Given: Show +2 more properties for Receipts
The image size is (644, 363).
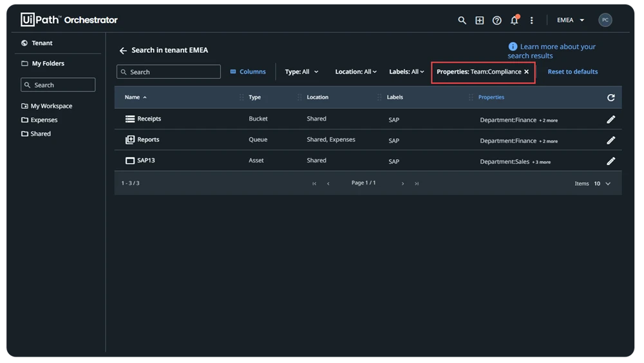Looking at the screenshot, I should click(x=548, y=121).
